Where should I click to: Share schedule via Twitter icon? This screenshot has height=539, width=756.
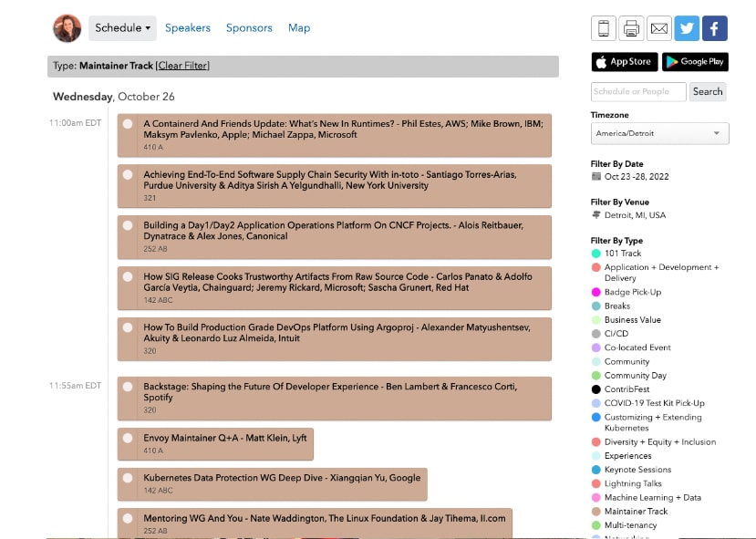[687, 28]
